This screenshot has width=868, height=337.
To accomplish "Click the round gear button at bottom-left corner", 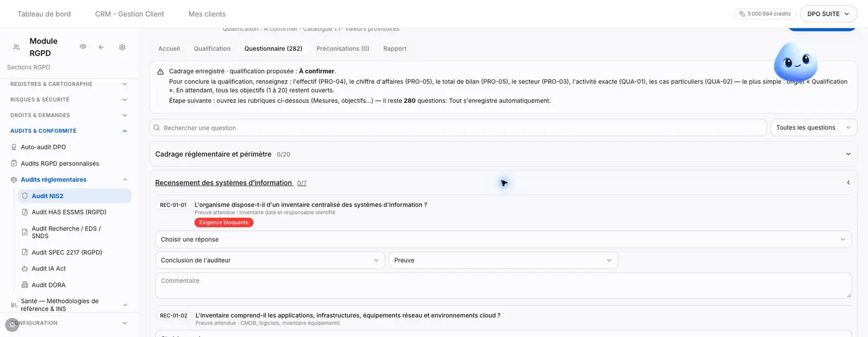I will 12,325.
